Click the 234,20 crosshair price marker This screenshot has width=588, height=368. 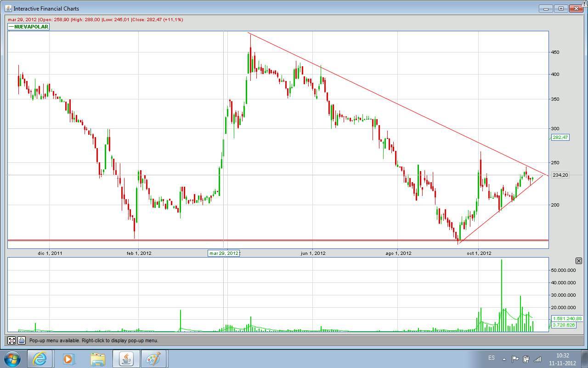[560, 175]
